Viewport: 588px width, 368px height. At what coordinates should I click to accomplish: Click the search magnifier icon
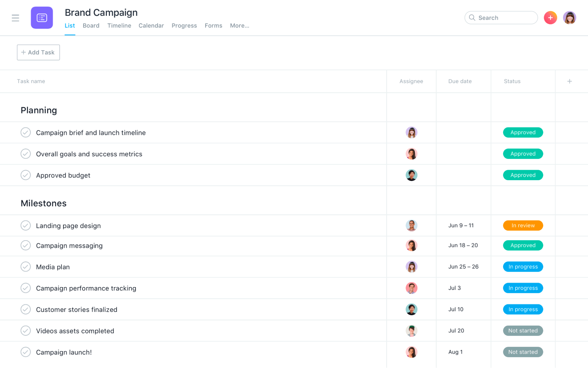coord(472,18)
